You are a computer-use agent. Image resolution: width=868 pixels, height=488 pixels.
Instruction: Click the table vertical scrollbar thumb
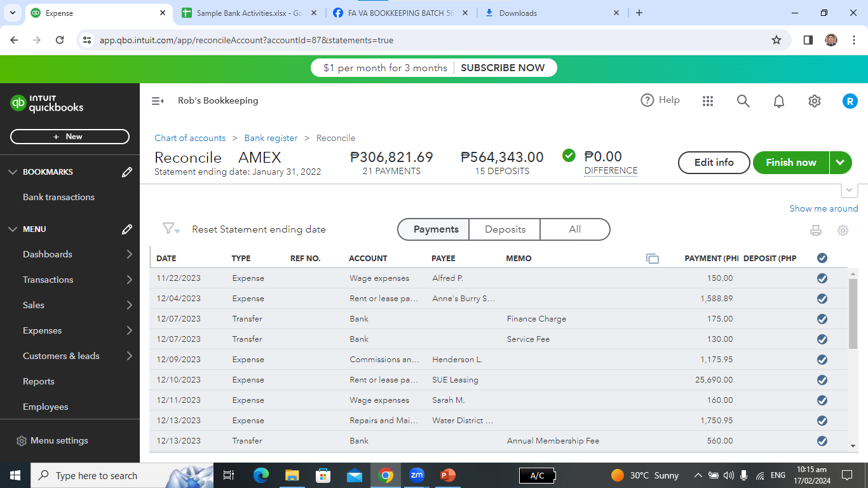click(853, 313)
